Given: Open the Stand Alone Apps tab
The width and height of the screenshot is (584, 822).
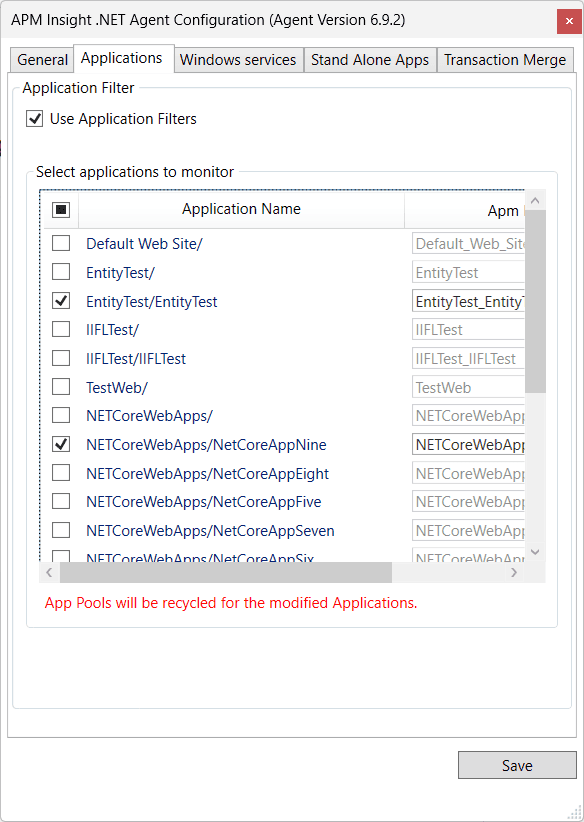Looking at the screenshot, I should (x=370, y=60).
